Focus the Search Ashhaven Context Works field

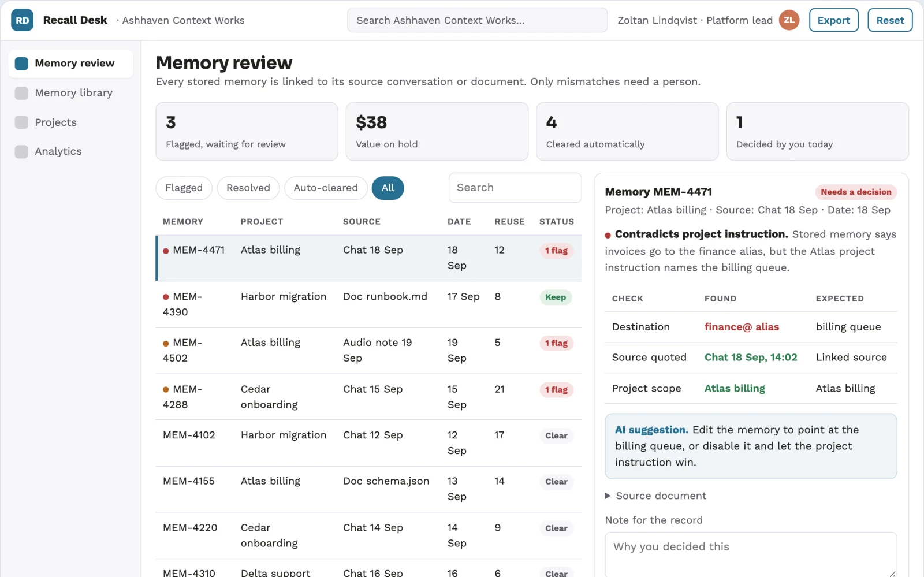pyautogui.click(x=478, y=20)
